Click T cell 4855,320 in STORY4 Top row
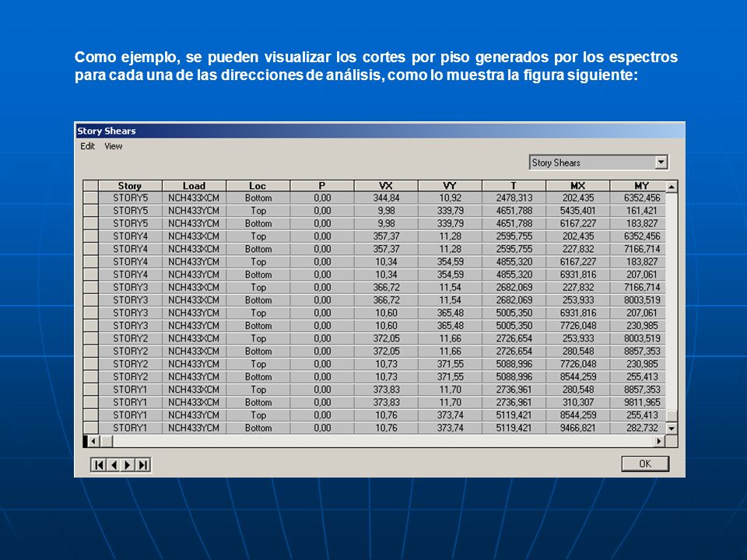747x560 pixels. click(x=514, y=262)
